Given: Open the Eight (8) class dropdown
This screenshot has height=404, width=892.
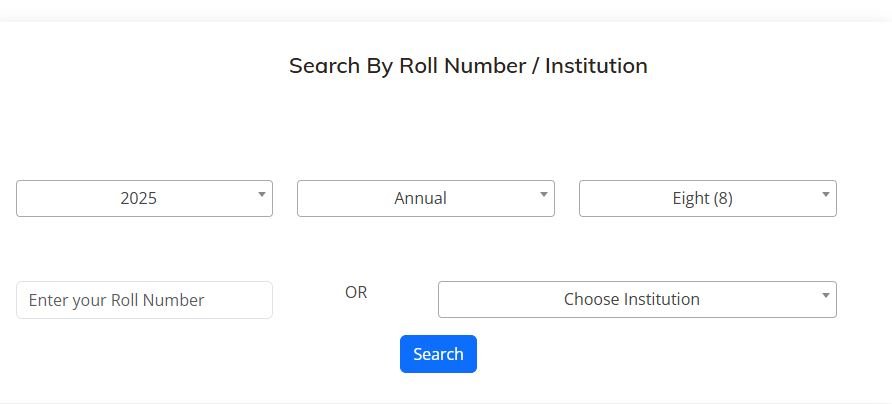Looking at the screenshot, I should (x=707, y=198).
